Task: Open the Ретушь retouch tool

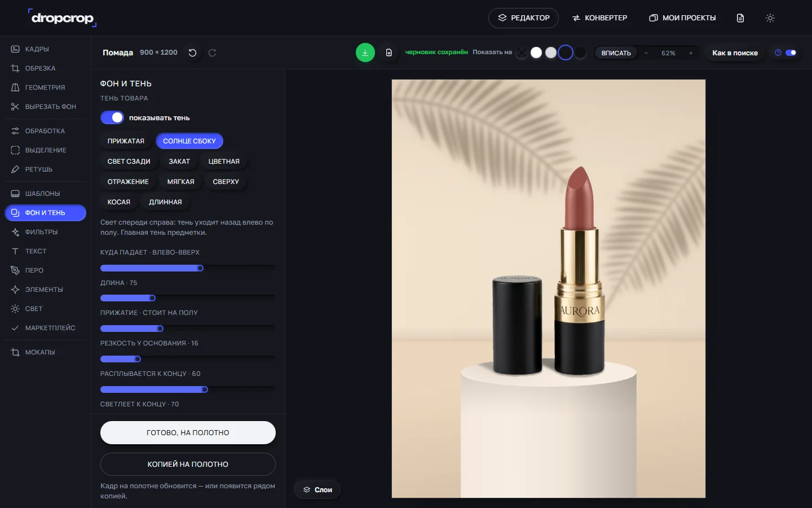Action: point(45,169)
